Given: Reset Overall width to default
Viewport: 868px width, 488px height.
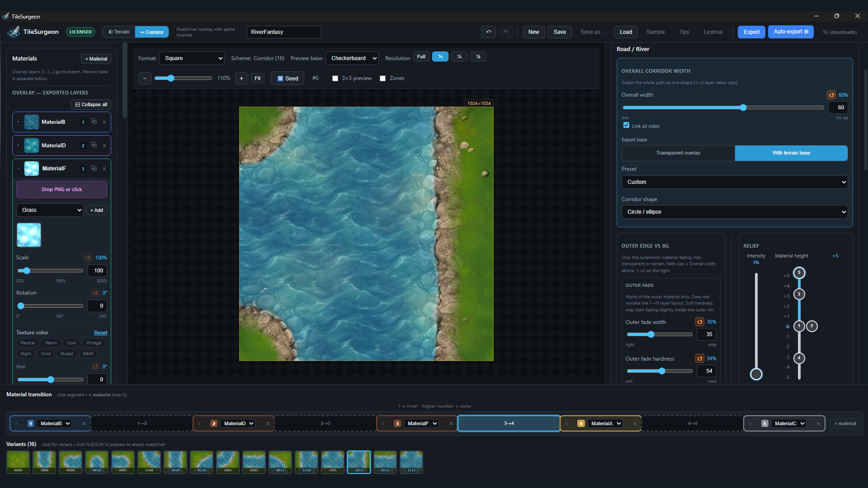Looking at the screenshot, I should [x=831, y=95].
